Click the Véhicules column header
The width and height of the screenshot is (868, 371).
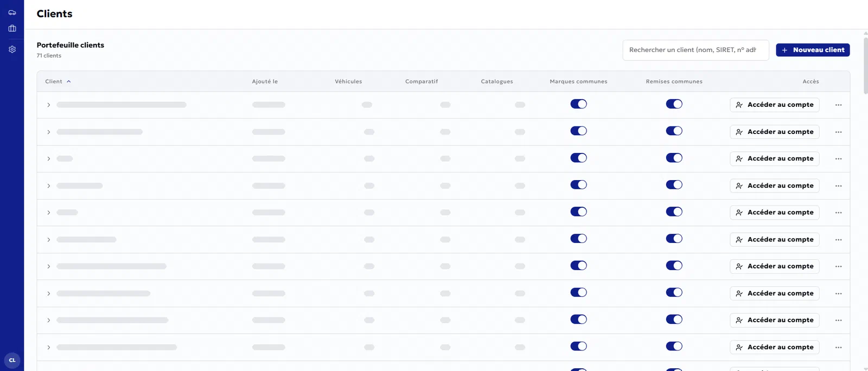[348, 81]
